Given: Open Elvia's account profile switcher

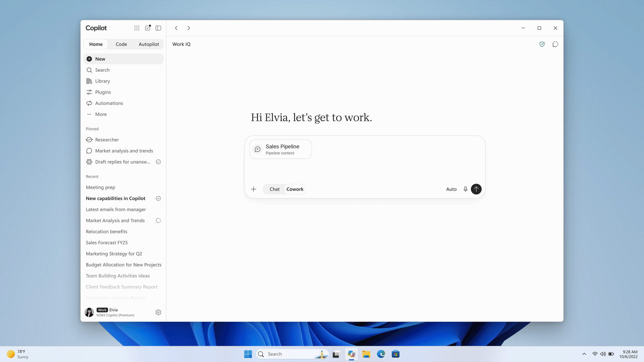Looking at the screenshot, I should pos(110,312).
